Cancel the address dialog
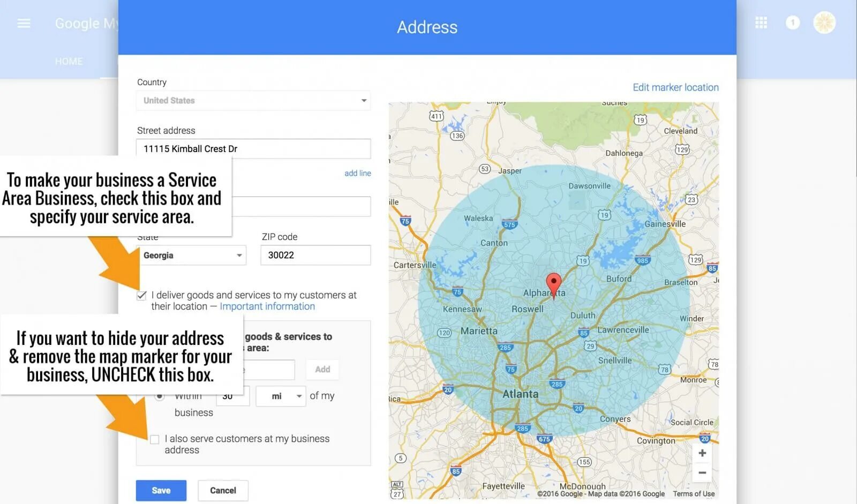857x504 pixels. point(223,491)
